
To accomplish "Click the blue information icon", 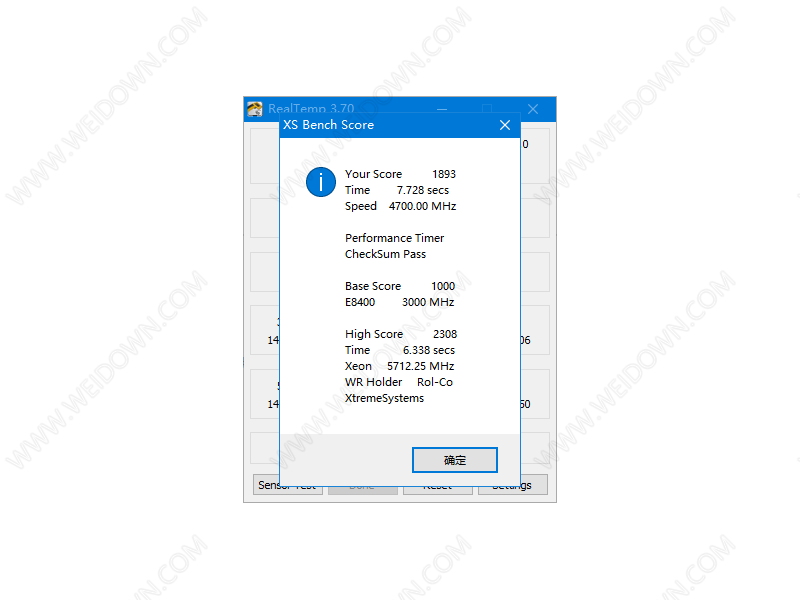I will point(320,182).
